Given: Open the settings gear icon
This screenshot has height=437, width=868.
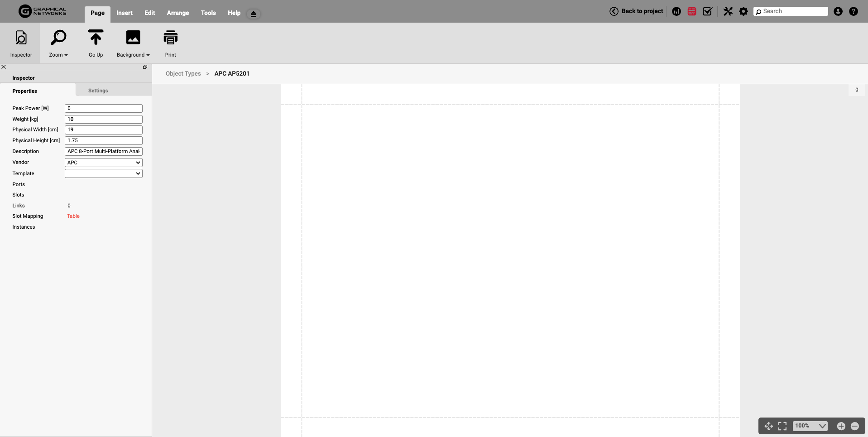Looking at the screenshot, I should pyautogui.click(x=743, y=12).
